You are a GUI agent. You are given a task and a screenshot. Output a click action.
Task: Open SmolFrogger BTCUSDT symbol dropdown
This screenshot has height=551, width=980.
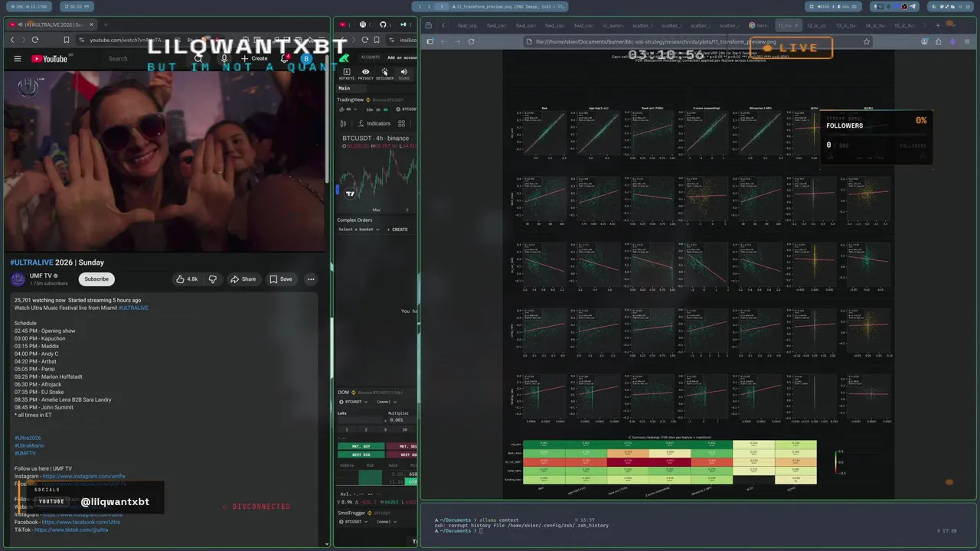coord(352,521)
